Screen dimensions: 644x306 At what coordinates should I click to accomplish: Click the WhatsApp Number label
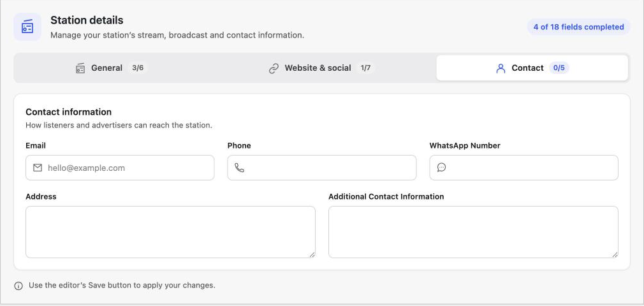(465, 146)
